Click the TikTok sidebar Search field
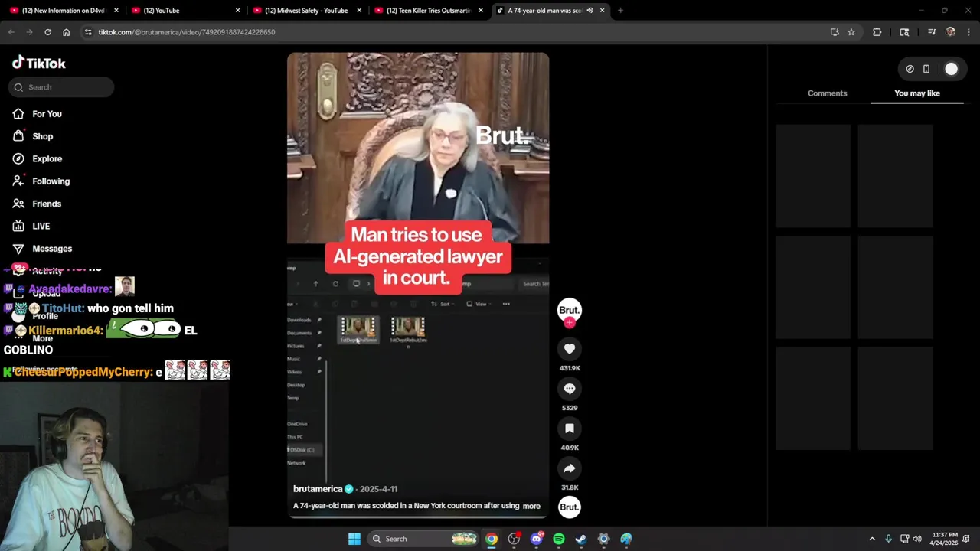 (x=61, y=87)
